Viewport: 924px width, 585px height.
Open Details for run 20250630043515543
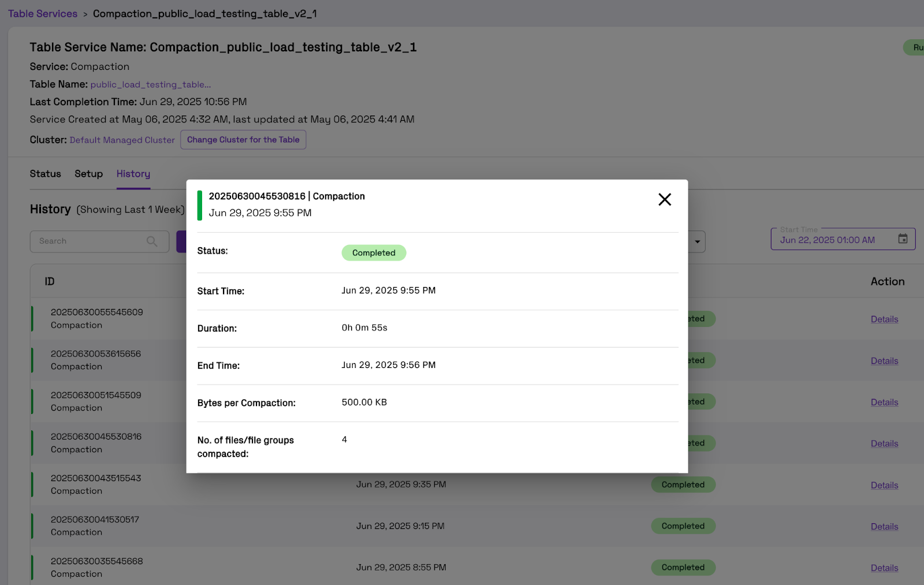(884, 485)
